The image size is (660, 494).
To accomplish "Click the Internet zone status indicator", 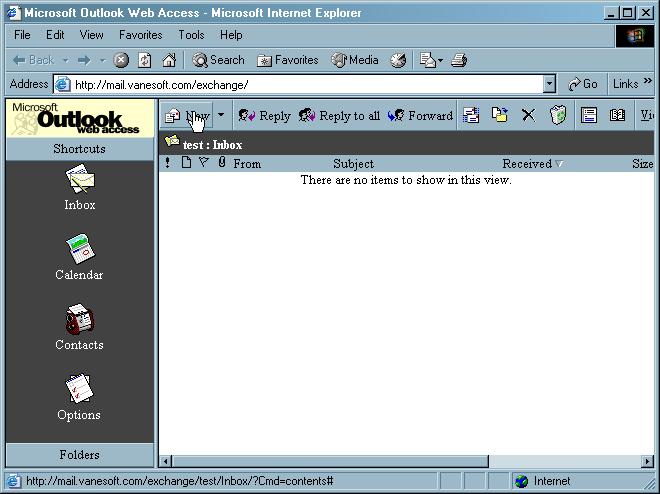I will click(x=543, y=481).
